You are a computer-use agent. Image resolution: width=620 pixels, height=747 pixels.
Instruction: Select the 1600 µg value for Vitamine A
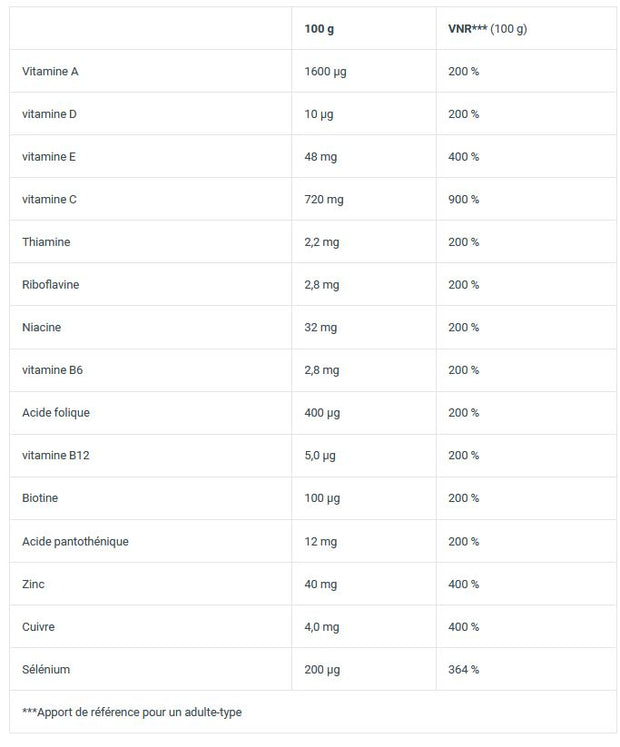325,72
